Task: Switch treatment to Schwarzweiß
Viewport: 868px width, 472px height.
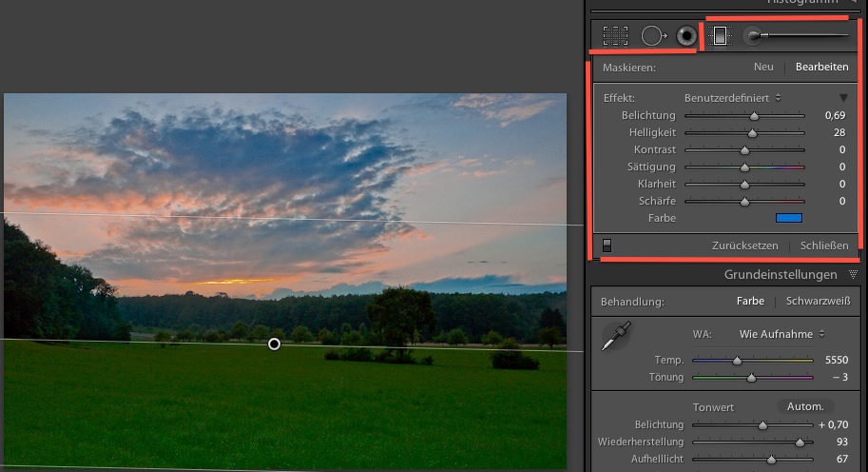Action: pos(818,302)
